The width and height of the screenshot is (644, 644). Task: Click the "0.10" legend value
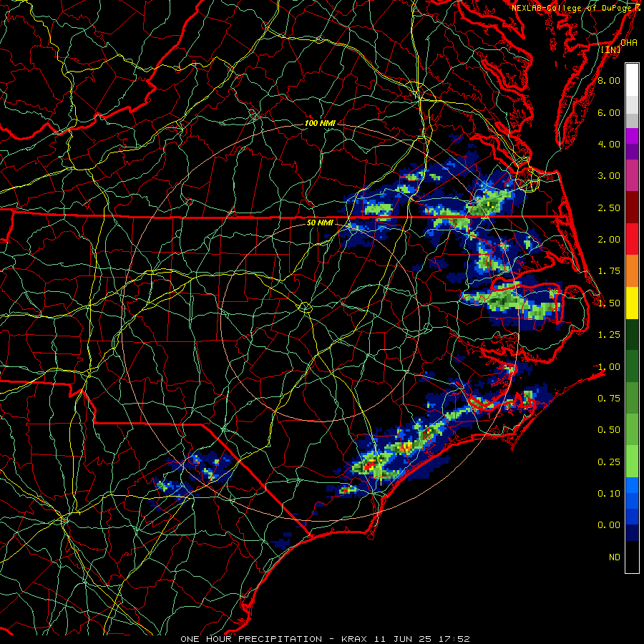(609, 494)
